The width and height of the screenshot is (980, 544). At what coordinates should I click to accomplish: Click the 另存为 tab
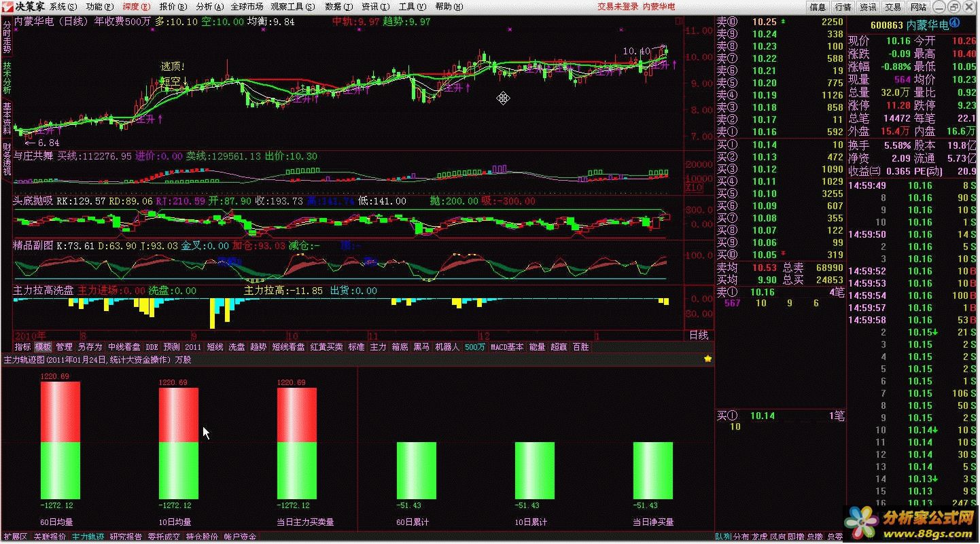pyautogui.click(x=89, y=346)
